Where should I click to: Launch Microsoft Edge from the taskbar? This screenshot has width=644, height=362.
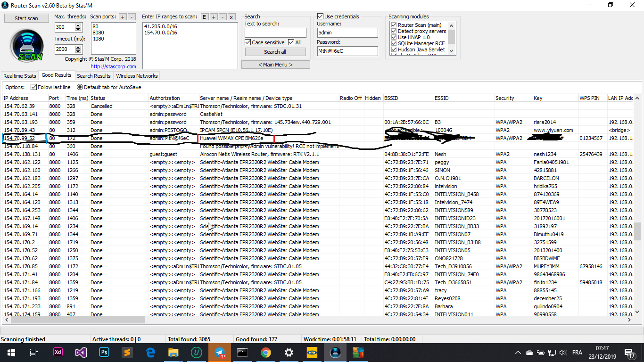[x=150, y=352]
